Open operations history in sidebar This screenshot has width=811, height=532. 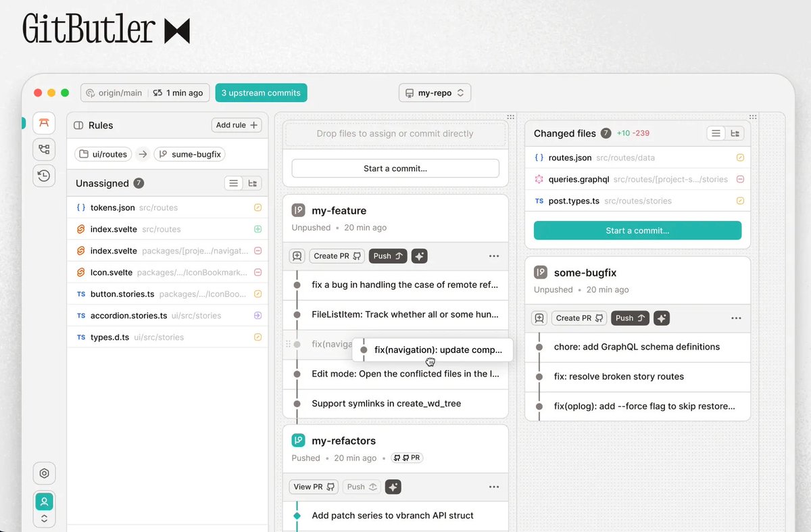(x=44, y=176)
